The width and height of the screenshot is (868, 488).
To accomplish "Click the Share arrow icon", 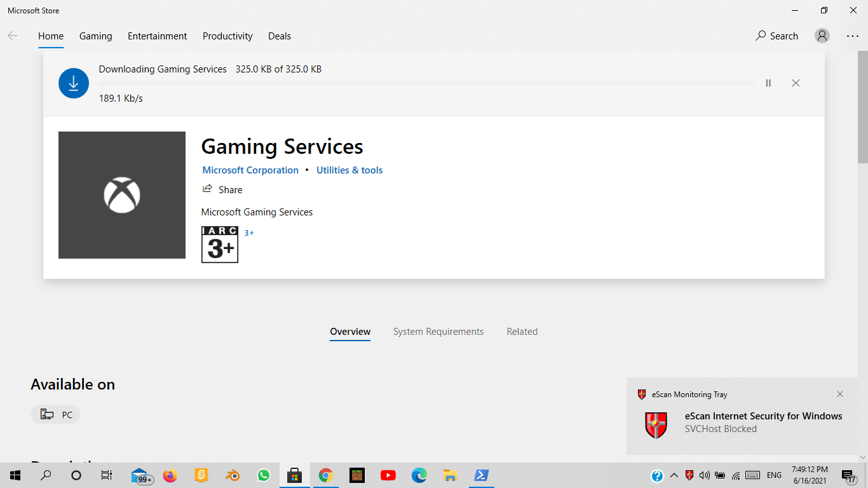I will click(207, 189).
